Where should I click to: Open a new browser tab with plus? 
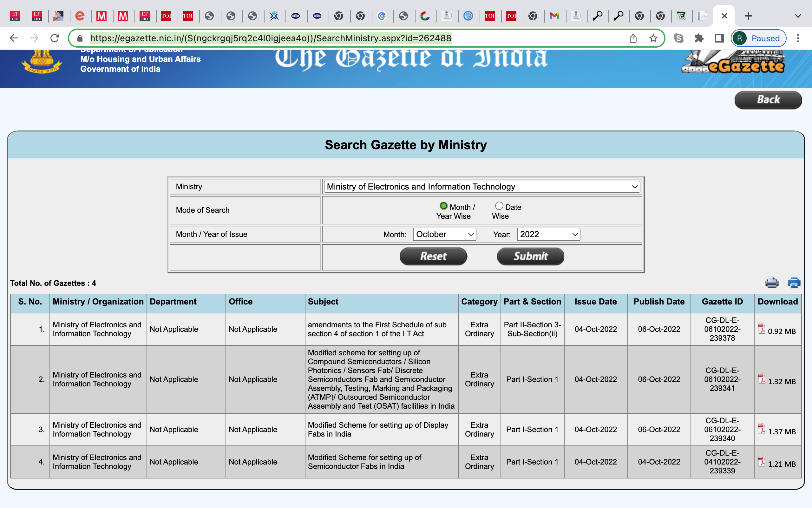748,16
